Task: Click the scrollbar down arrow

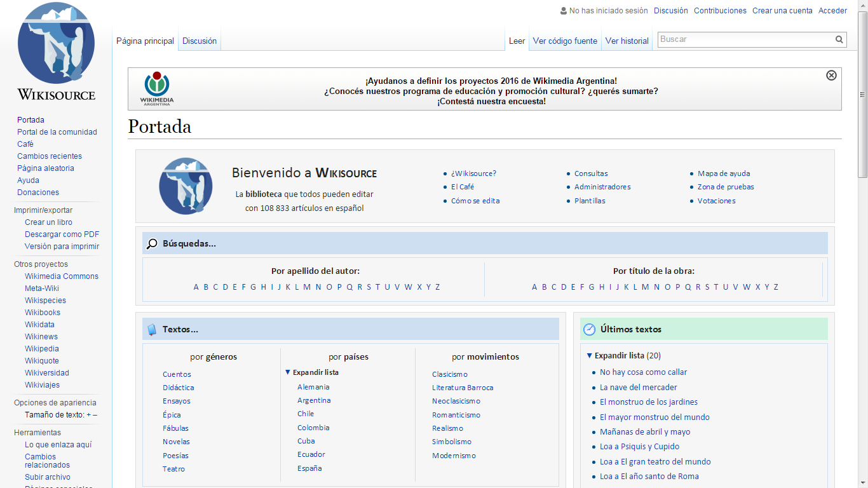Action: coord(862,482)
